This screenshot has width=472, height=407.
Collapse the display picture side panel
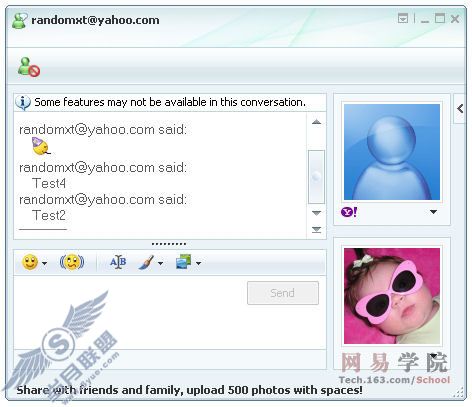point(460,108)
